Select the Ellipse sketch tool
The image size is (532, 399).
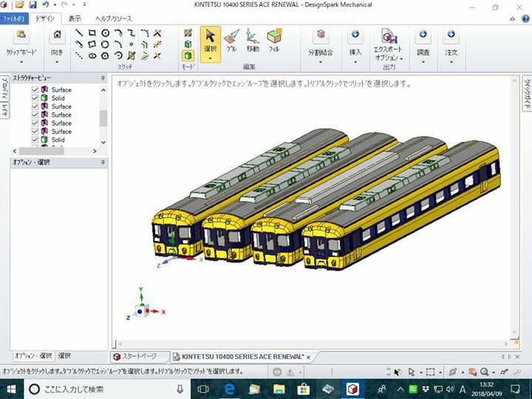click(92, 55)
